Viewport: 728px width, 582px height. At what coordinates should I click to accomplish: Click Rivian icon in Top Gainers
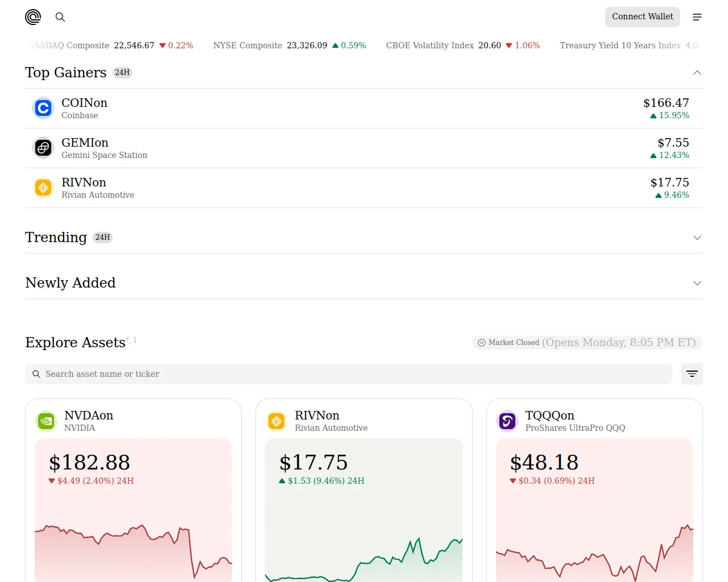coord(43,188)
